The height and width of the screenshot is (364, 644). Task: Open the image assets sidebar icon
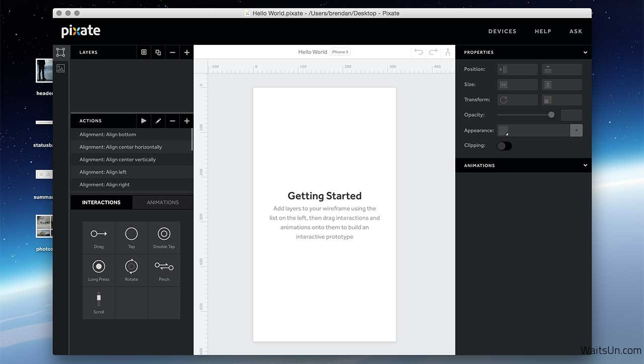[x=60, y=68]
